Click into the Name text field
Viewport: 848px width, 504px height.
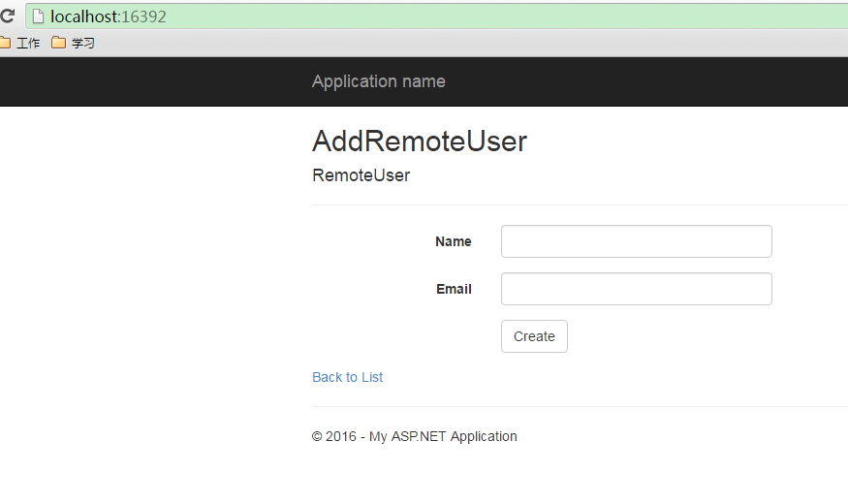(x=636, y=241)
